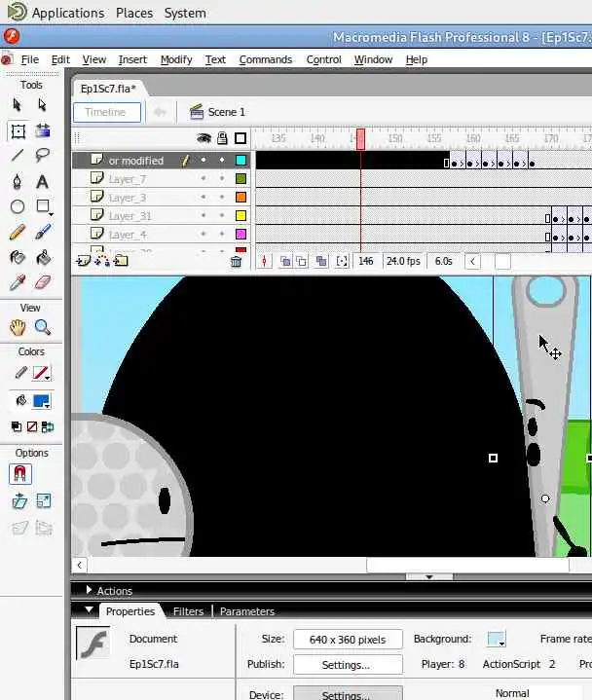Viewport: 592px width, 700px height.
Task: Open the Commands menu
Action: 265,59
